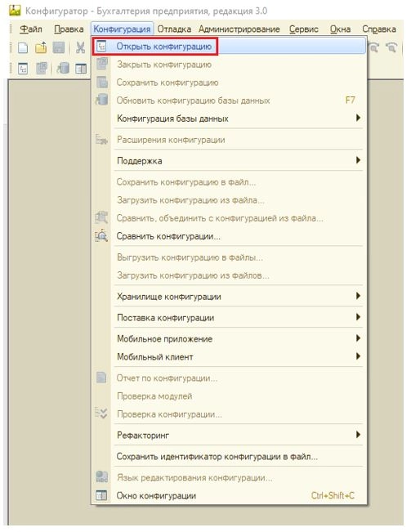Click the configuration window icon in second toolbar row
The height and width of the screenshot is (532, 411).
(x=81, y=69)
